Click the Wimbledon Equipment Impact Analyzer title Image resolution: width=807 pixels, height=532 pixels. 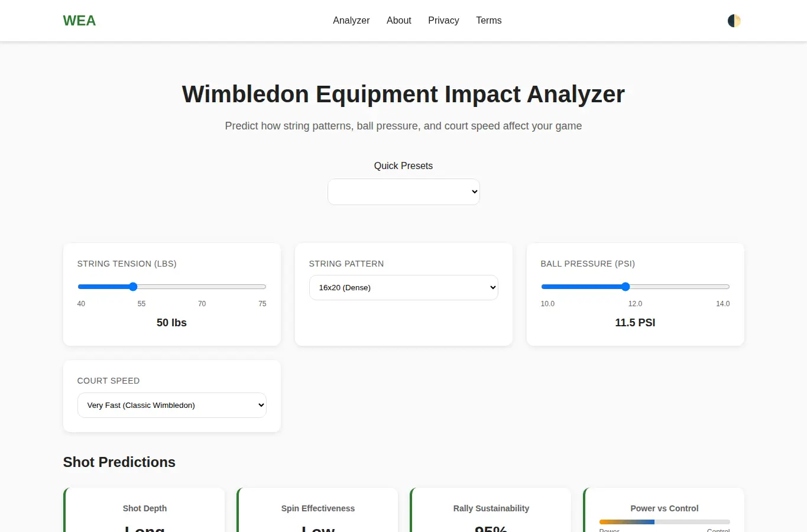pos(403,95)
